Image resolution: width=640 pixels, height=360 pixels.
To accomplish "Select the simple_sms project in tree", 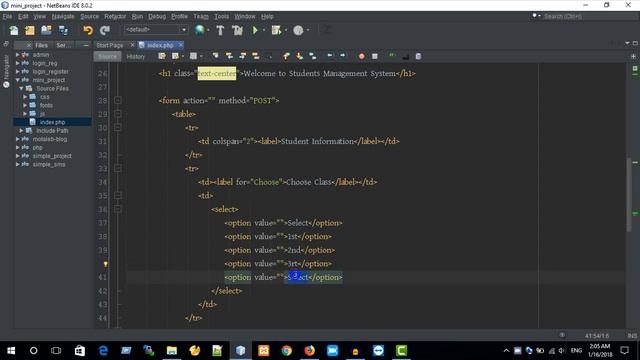I will [x=49, y=164].
